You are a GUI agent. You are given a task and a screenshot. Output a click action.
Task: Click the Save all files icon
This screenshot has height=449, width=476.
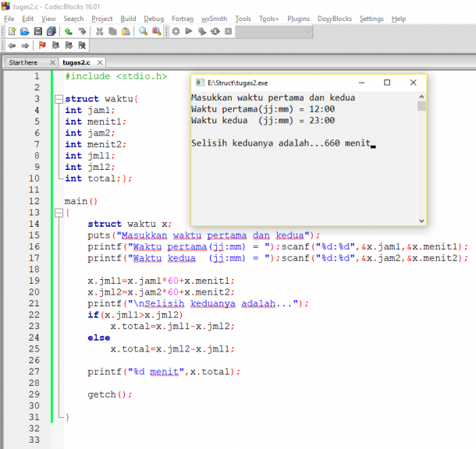[x=52, y=31]
